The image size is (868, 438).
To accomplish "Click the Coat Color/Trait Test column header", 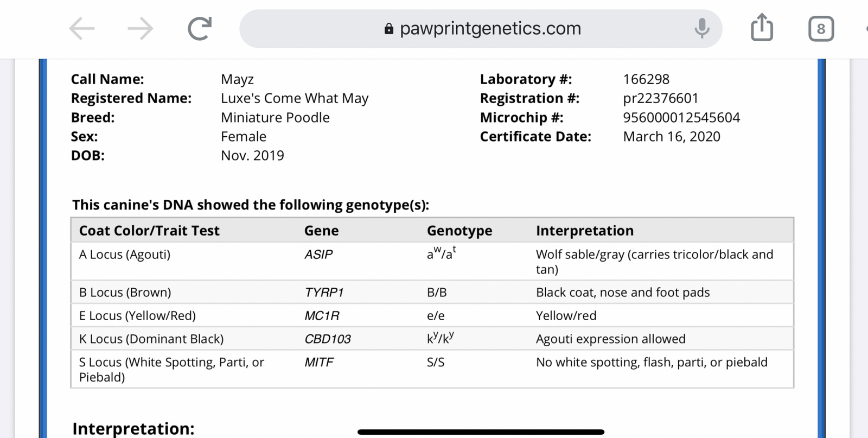I will (x=149, y=231).
